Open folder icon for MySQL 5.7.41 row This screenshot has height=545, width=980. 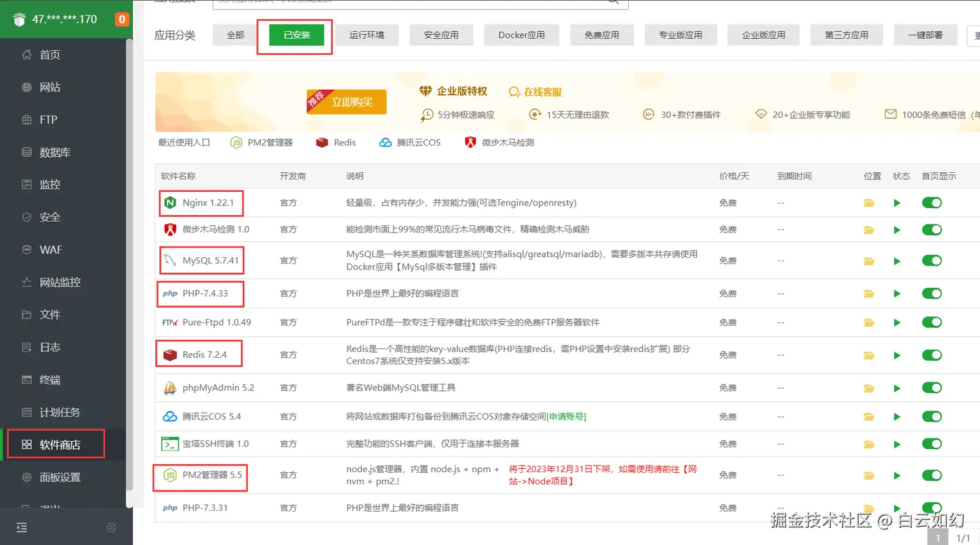(869, 261)
